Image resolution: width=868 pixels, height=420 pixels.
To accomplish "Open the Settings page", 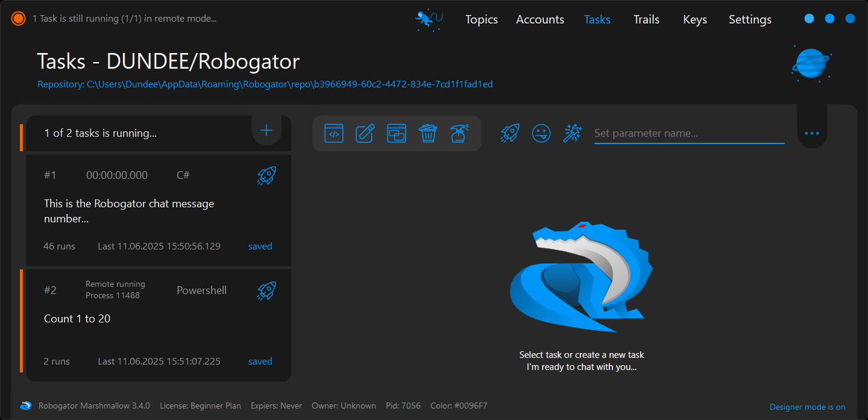I will pyautogui.click(x=750, y=19).
